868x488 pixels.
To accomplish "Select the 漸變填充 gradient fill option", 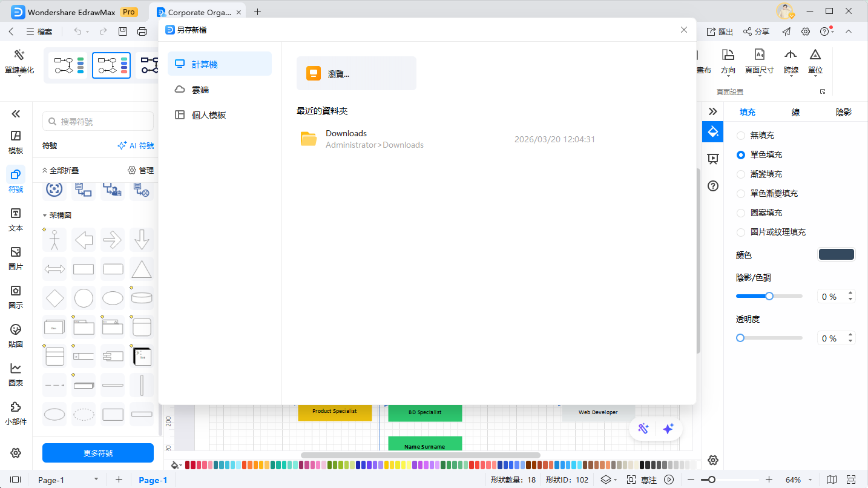I will [740, 174].
